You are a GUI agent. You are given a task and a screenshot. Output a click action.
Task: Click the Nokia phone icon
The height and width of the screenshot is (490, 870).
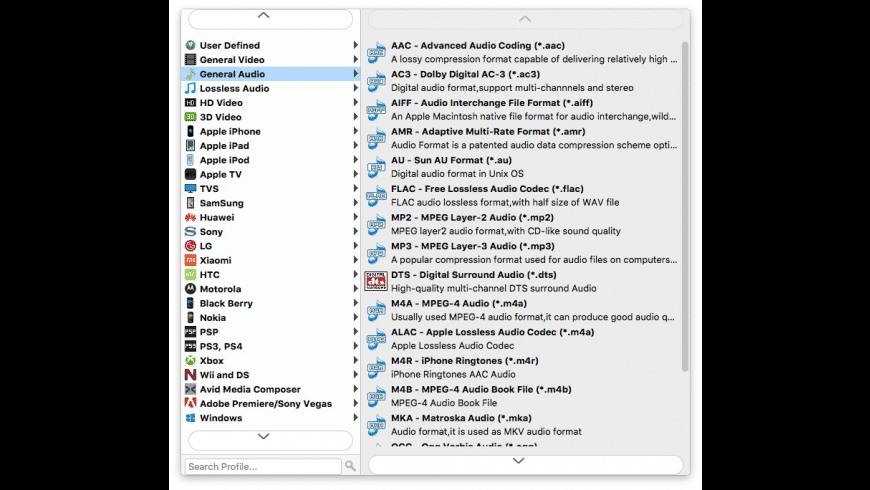tap(190, 317)
